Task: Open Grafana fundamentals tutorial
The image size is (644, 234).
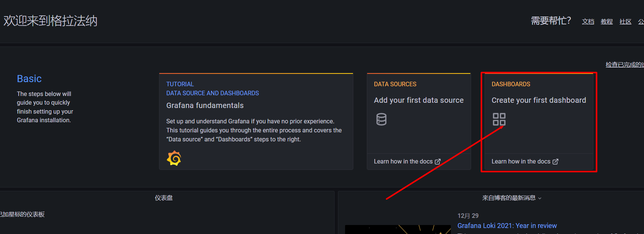Action: 205,105
